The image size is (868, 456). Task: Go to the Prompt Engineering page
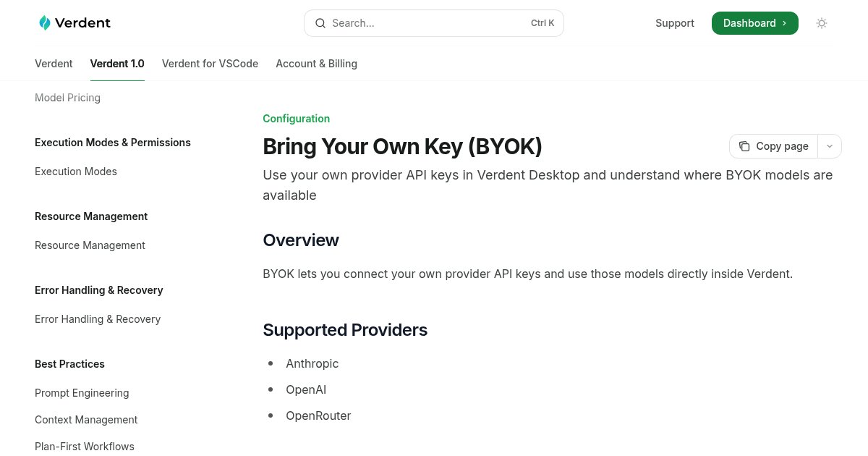click(x=82, y=393)
